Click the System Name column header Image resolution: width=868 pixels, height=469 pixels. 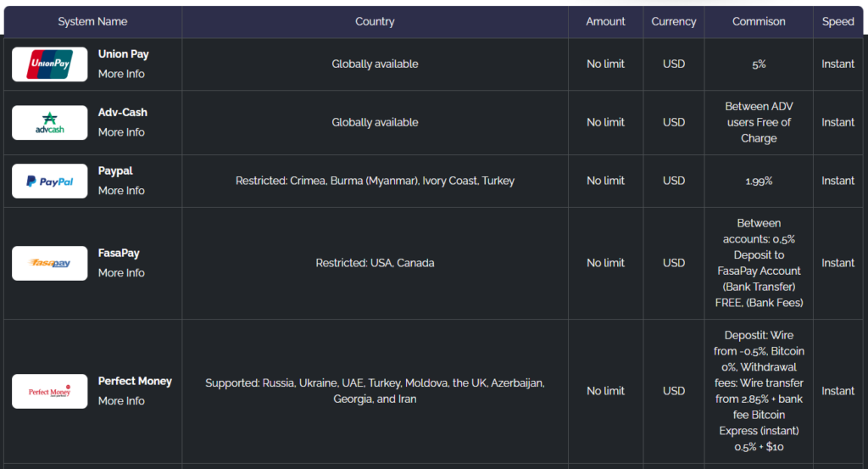tap(92, 21)
